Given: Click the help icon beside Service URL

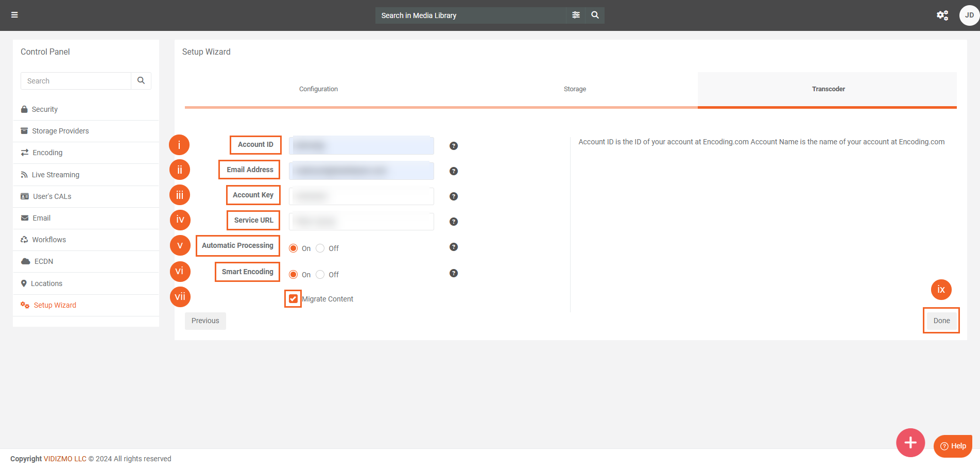Looking at the screenshot, I should [x=454, y=222].
